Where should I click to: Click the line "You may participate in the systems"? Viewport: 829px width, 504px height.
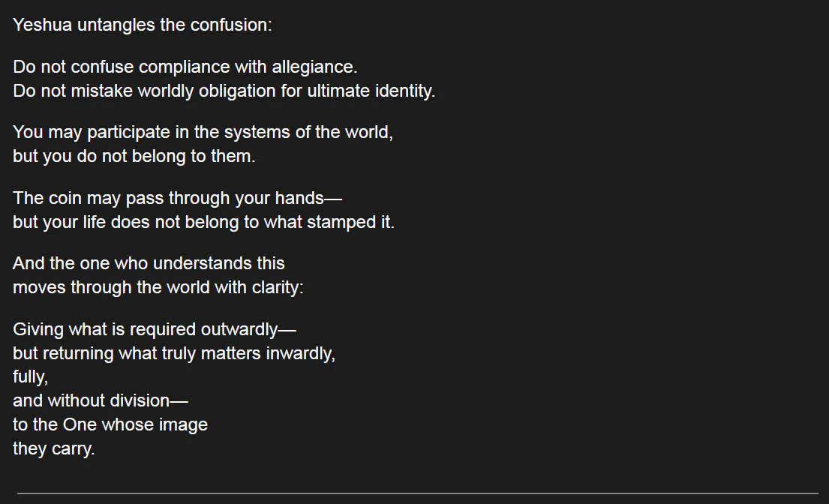coord(203,133)
